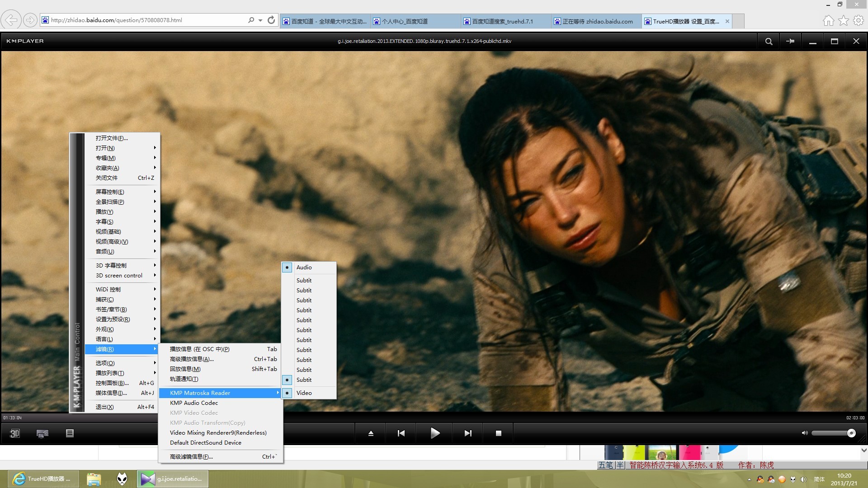Mute the KMPlayer speaker icon
Viewport: 868px width, 488px height.
click(804, 433)
